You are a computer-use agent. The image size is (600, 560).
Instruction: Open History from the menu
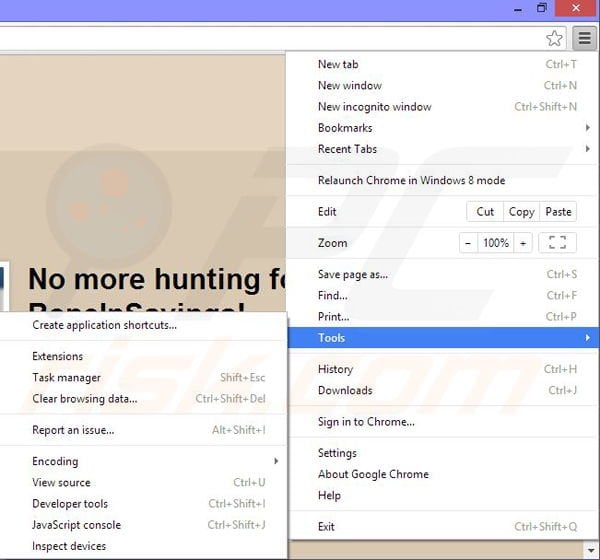[442, 369]
